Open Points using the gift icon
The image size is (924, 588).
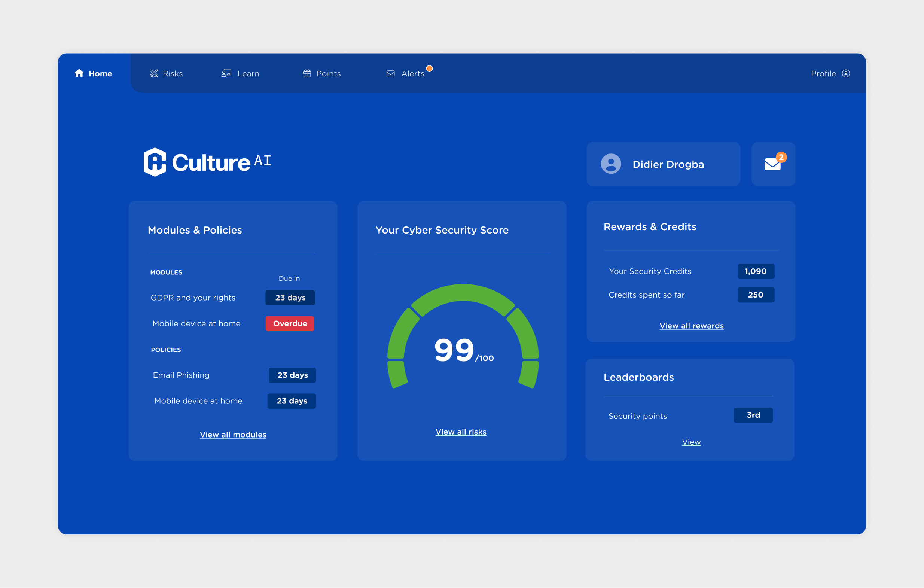(307, 73)
